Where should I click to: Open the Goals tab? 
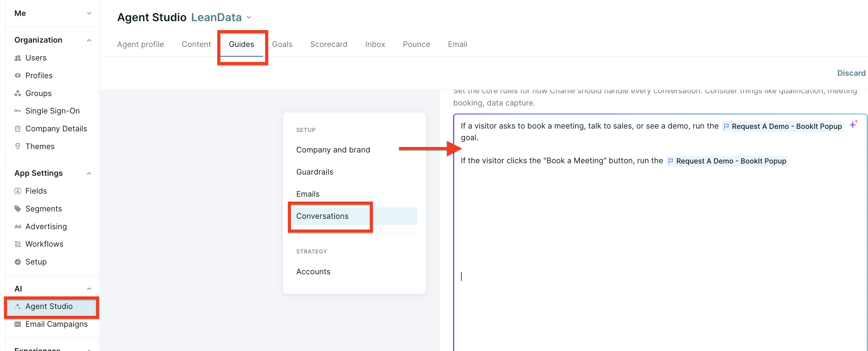point(282,44)
